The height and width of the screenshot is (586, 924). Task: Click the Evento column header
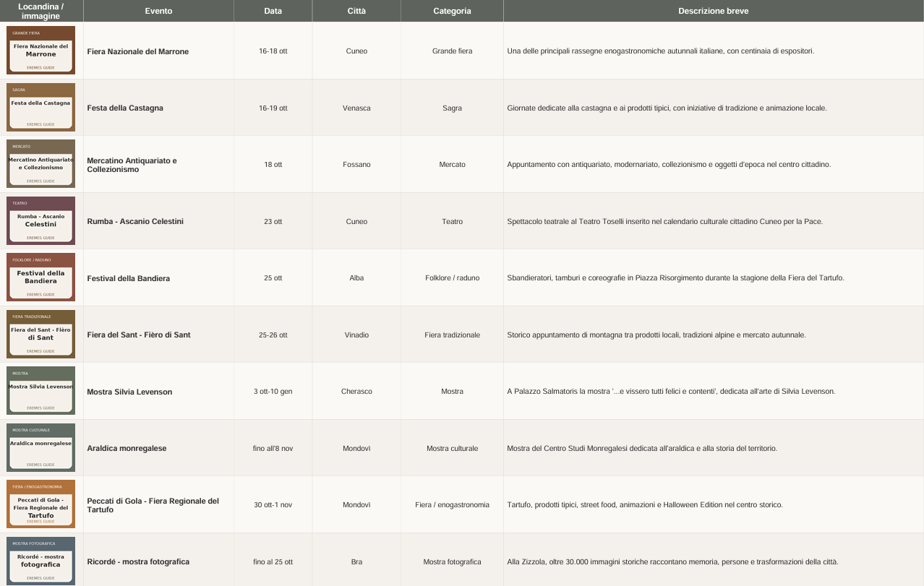[158, 11]
